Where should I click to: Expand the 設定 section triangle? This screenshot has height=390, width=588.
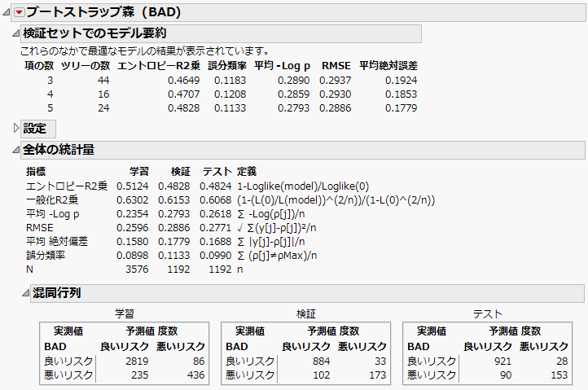click(17, 129)
